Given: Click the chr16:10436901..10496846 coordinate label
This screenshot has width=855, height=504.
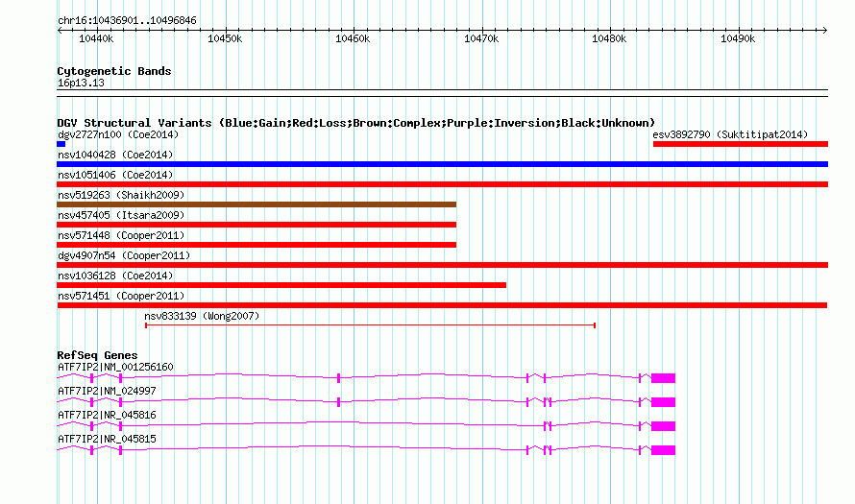Looking at the screenshot, I should tap(127, 21).
